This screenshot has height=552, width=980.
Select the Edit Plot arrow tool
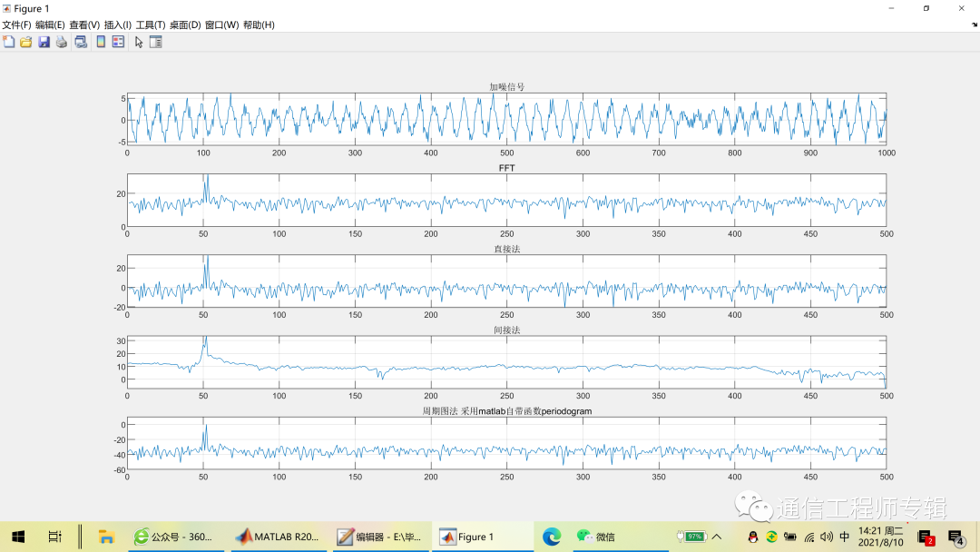coord(139,42)
